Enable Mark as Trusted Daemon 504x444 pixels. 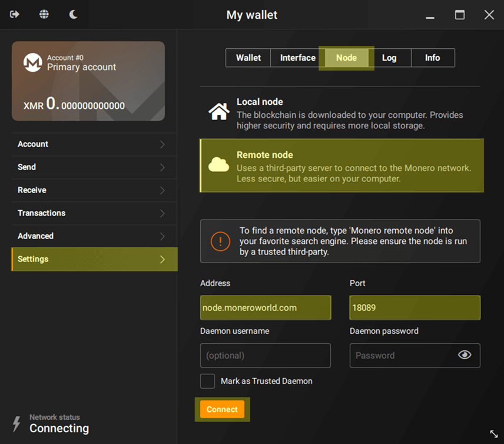(x=207, y=381)
